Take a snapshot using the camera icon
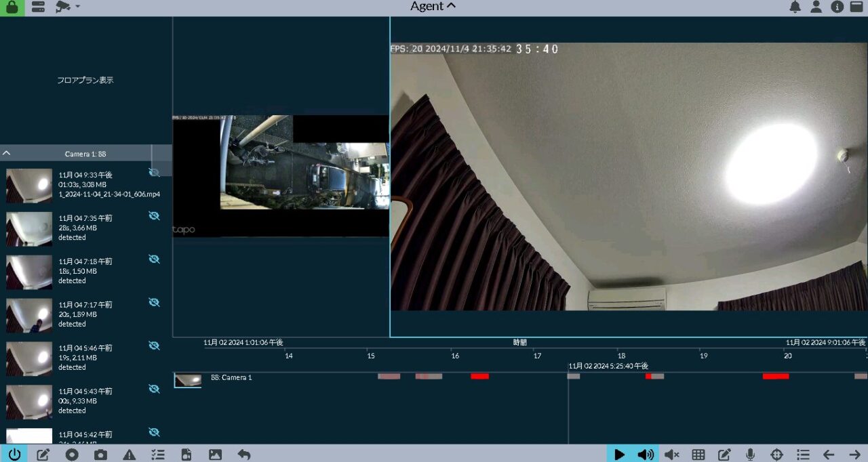 tap(100, 455)
